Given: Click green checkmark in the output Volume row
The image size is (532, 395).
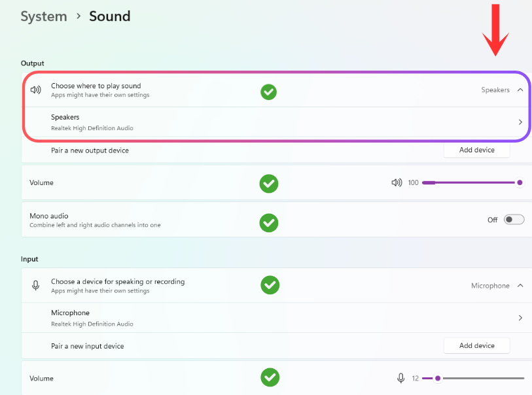Looking at the screenshot, I should (269, 184).
